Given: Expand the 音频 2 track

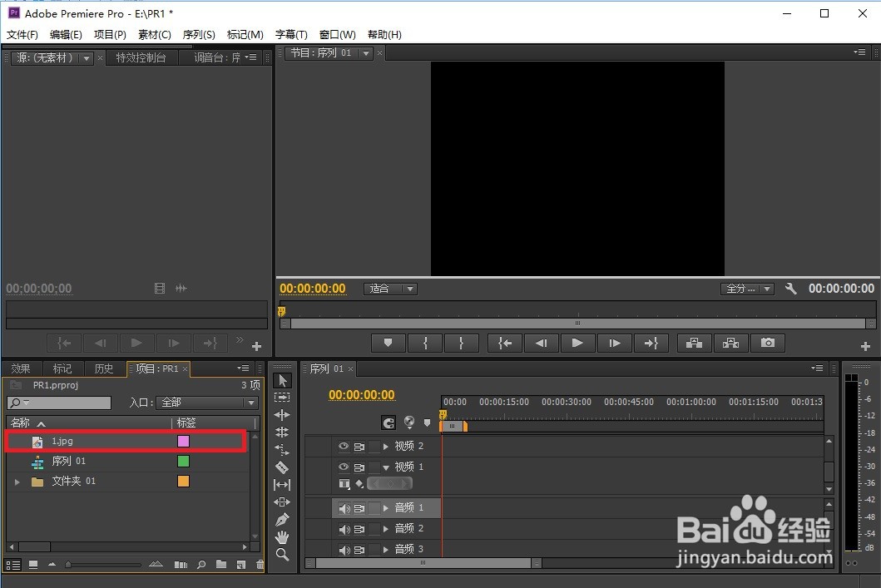Looking at the screenshot, I should 385,528.
